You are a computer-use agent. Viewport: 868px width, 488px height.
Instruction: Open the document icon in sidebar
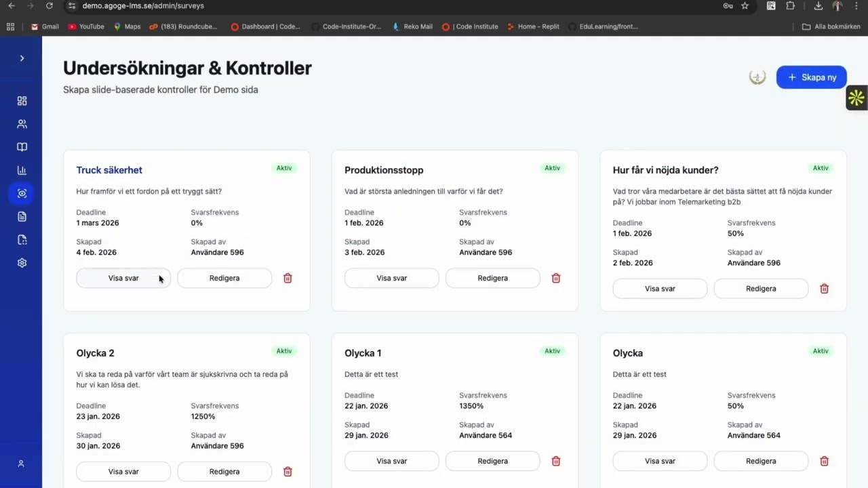(22, 217)
